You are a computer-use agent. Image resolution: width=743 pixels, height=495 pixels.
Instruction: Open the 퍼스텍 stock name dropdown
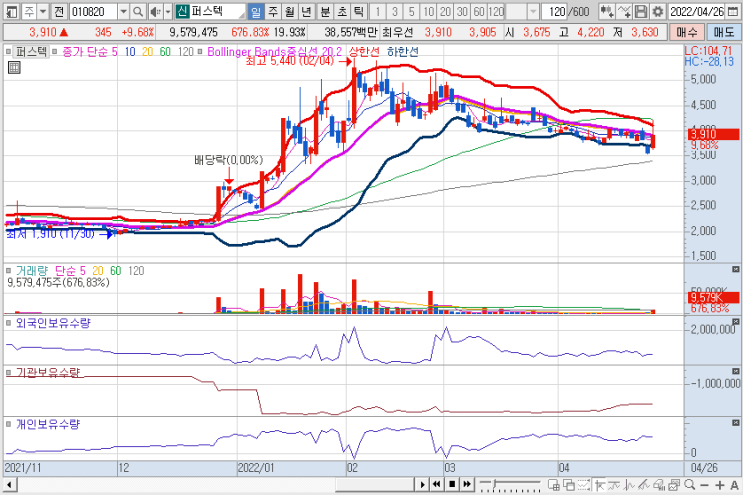coord(241,14)
